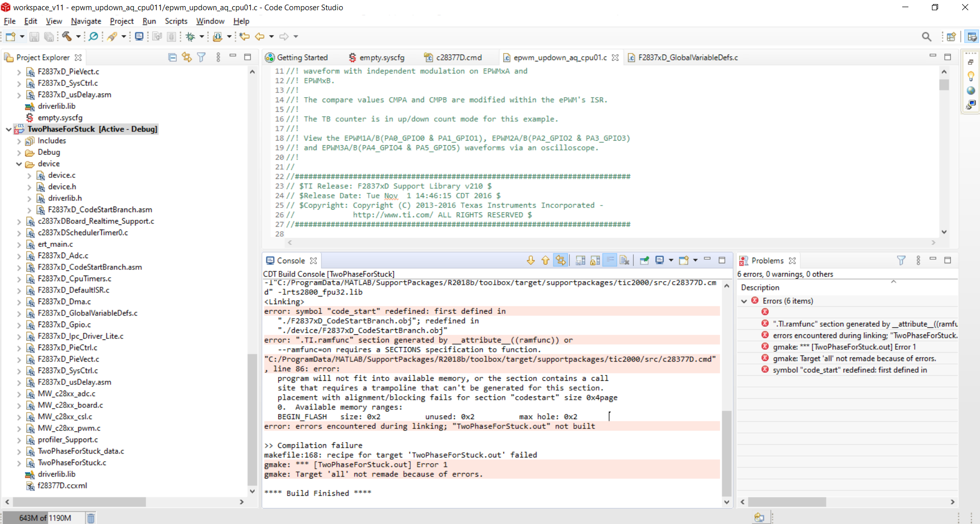
Task: Open the Debug dropdown arrow
Action: click(x=202, y=36)
